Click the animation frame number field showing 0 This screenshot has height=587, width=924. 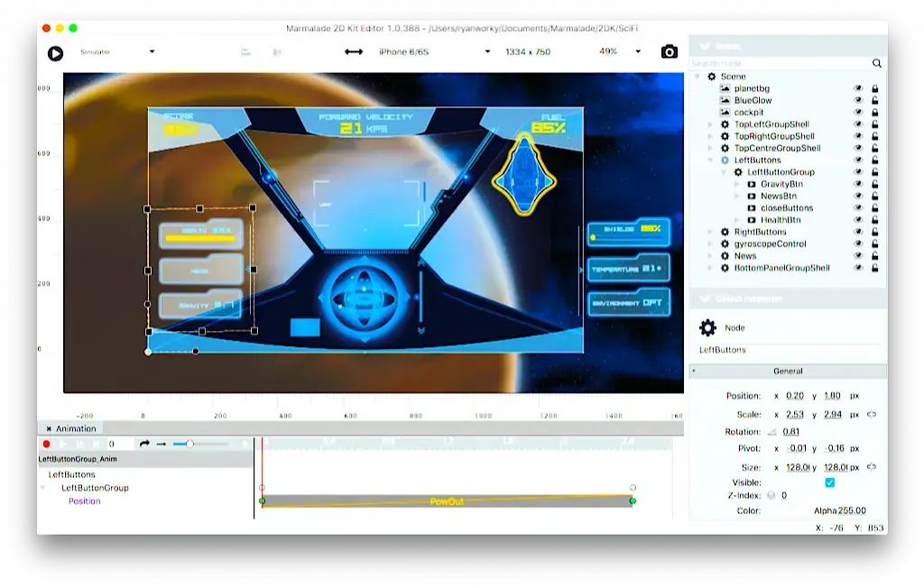pos(120,444)
